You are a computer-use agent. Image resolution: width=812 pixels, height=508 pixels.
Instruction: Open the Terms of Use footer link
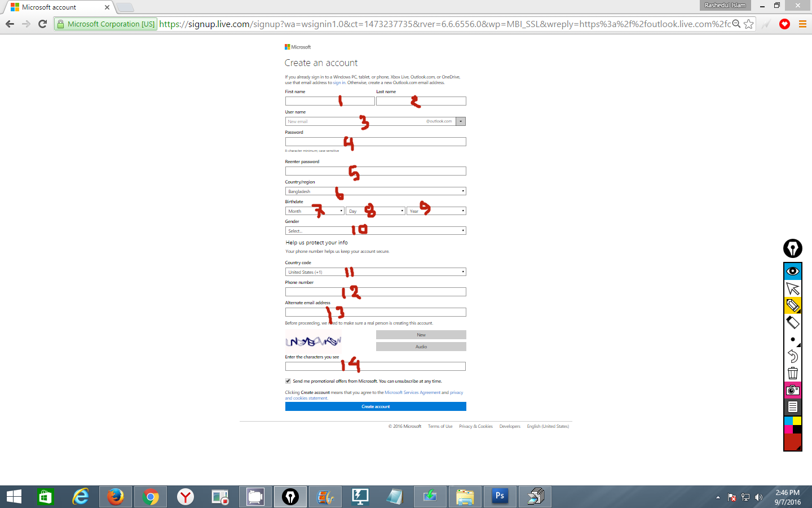[x=440, y=426]
